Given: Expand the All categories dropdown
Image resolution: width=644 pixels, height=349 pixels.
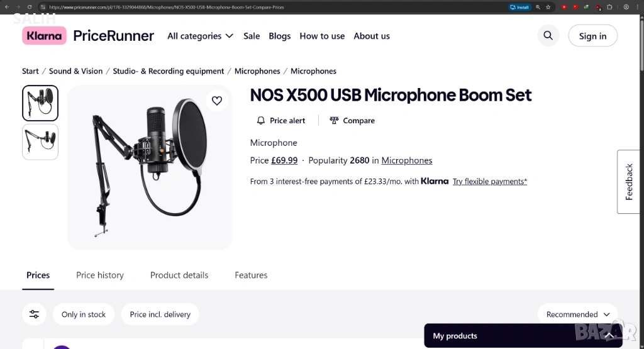Looking at the screenshot, I should coord(200,36).
